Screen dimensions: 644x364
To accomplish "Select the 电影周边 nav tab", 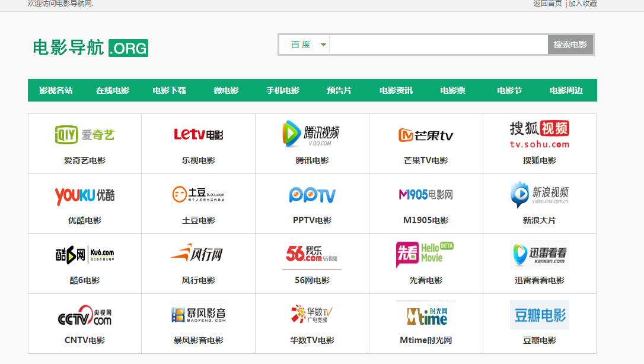I will (566, 90).
